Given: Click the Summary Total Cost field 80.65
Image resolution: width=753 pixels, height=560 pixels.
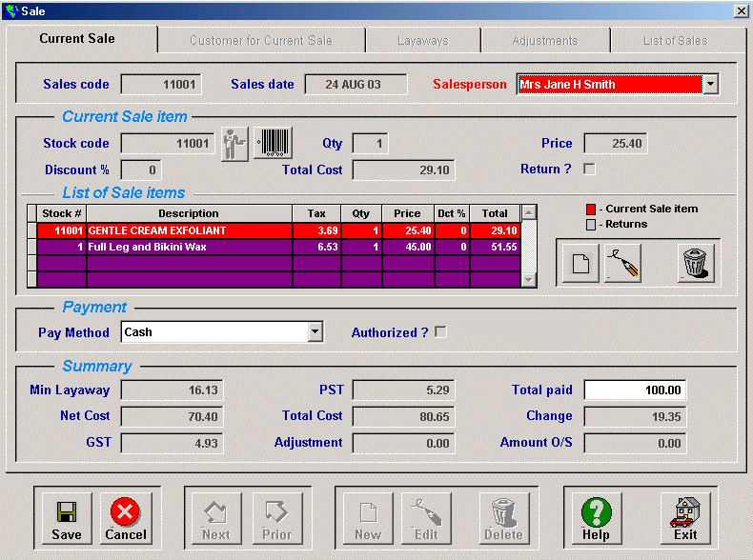Looking at the screenshot, I should point(403,416).
